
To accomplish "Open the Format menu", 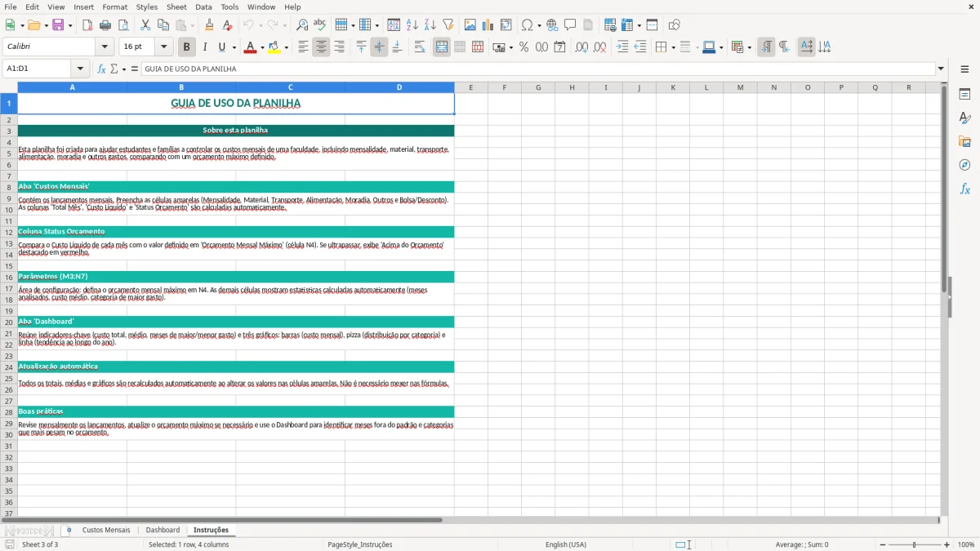I will (114, 7).
